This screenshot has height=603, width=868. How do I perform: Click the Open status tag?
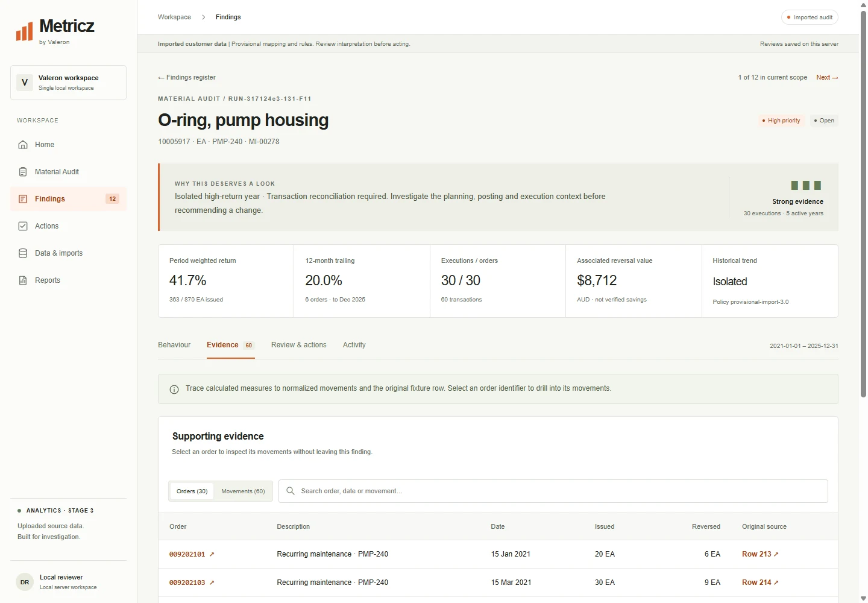824,121
